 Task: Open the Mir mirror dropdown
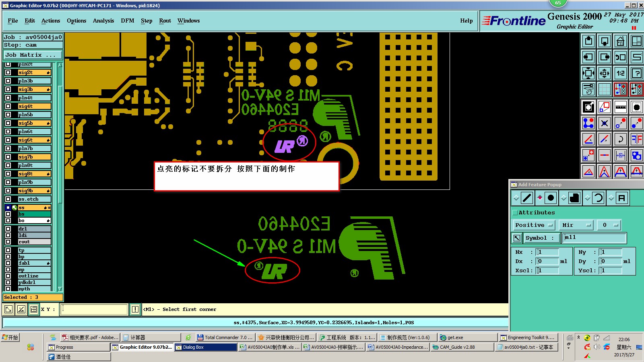pyautogui.click(x=577, y=225)
